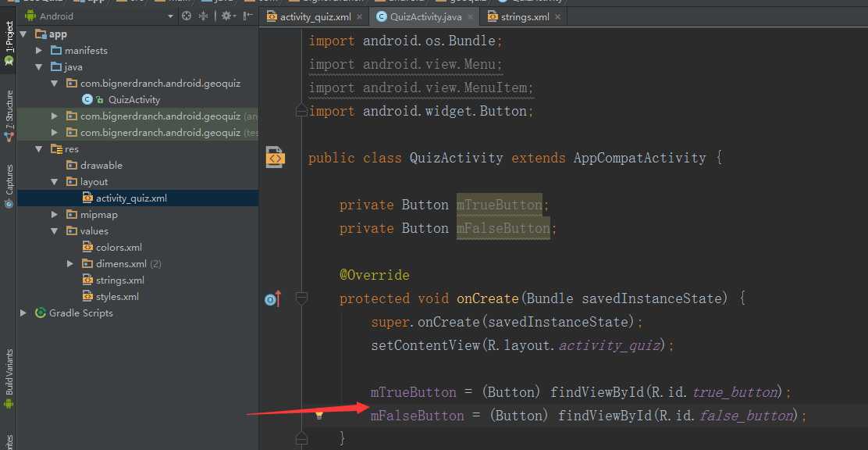
Task: Collapse the java folder
Action: click(x=39, y=67)
